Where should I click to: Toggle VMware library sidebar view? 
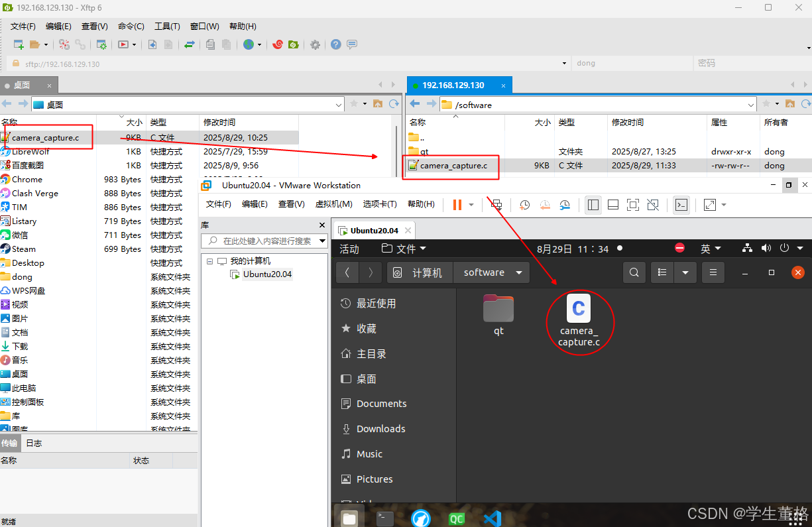point(593,205)
